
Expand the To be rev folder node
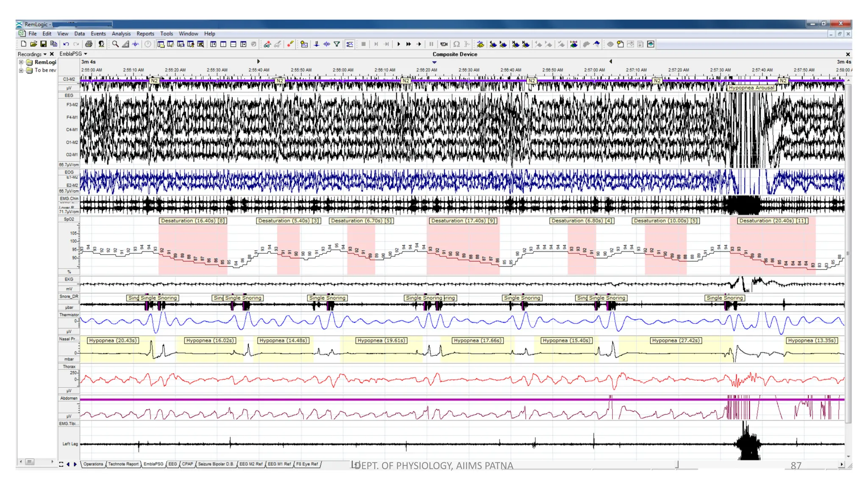21,70
